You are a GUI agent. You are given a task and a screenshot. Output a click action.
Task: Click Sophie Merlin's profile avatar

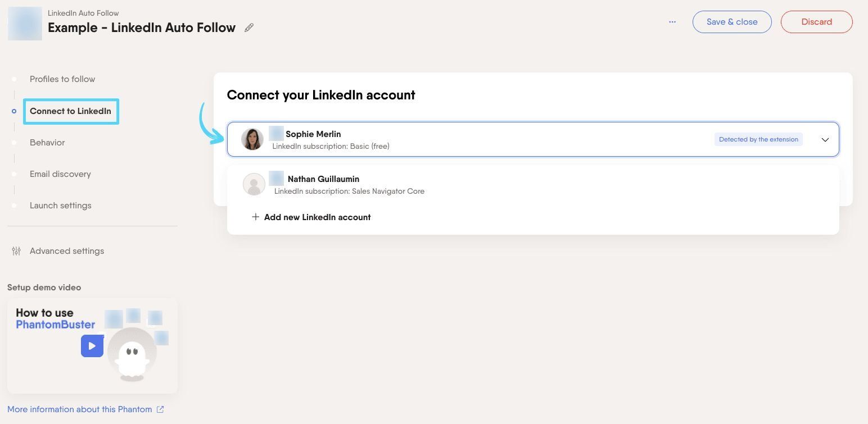(252, 139)
